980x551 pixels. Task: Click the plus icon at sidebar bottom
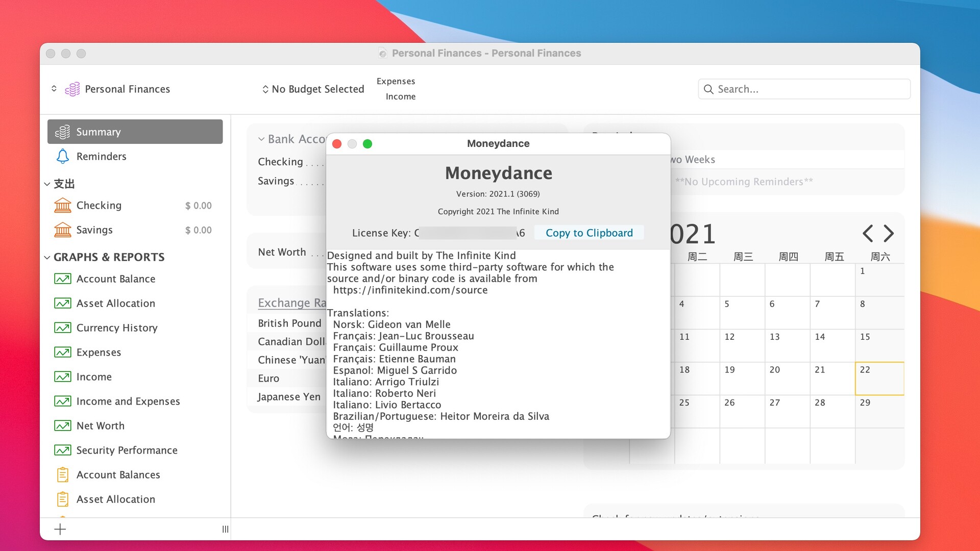60,529
